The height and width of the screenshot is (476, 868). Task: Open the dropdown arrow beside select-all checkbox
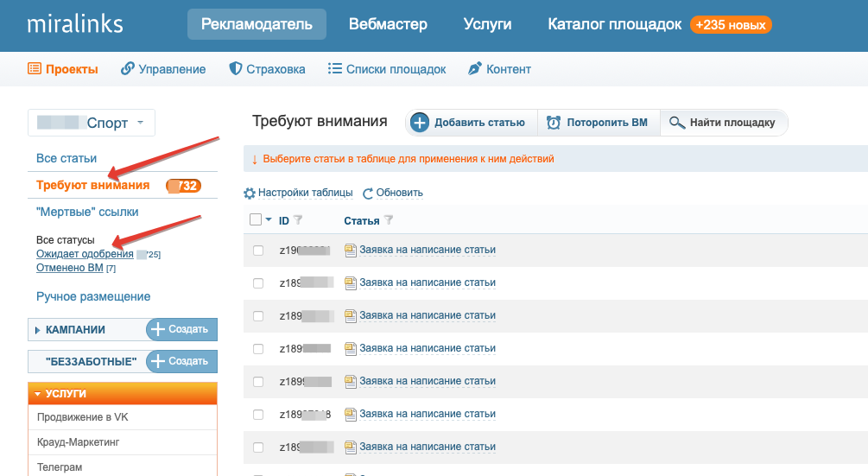click(x=269, y=219)
